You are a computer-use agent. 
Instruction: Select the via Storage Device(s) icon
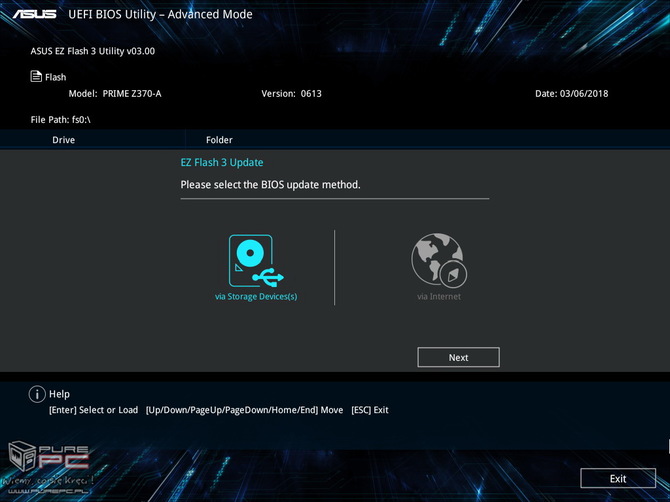pos(256,260)
